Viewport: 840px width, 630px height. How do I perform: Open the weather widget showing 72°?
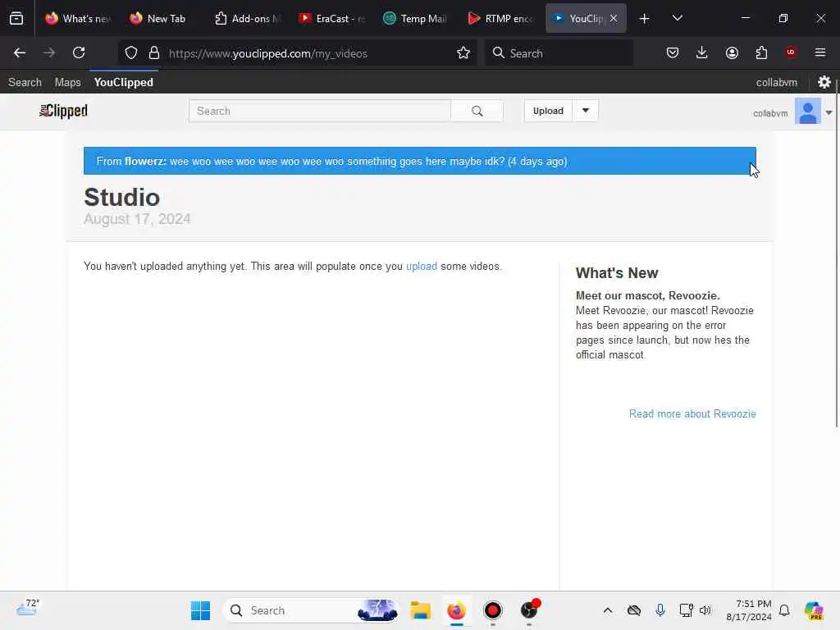28,608
